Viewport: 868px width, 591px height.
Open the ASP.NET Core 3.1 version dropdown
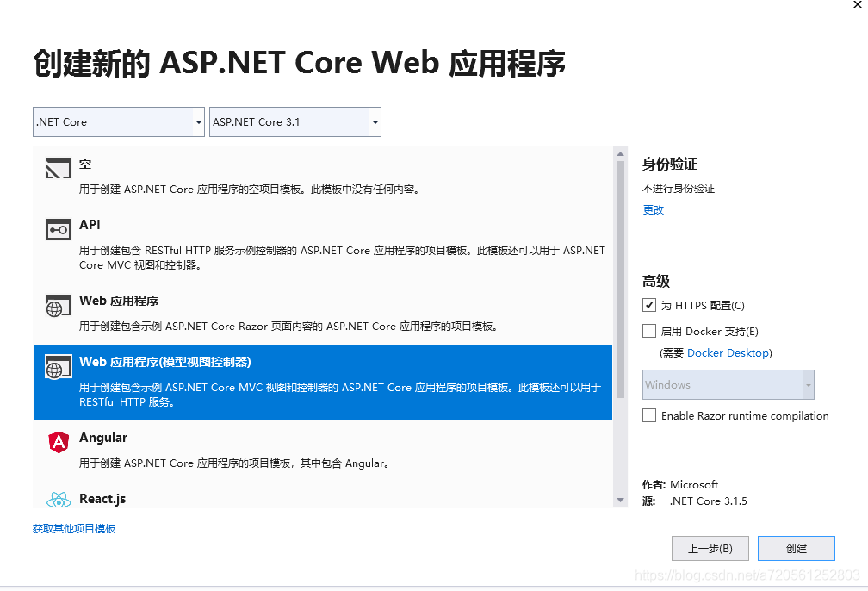click(295, 121)
